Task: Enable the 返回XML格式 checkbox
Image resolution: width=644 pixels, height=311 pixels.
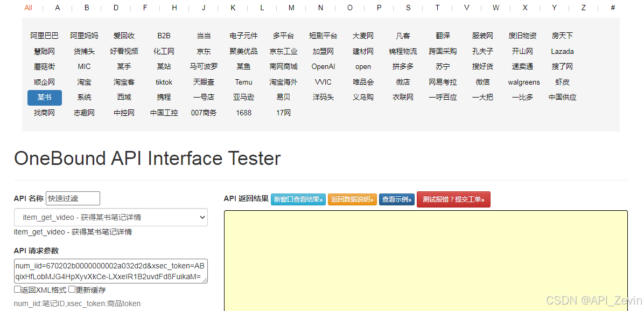Action: pos(18,289)
